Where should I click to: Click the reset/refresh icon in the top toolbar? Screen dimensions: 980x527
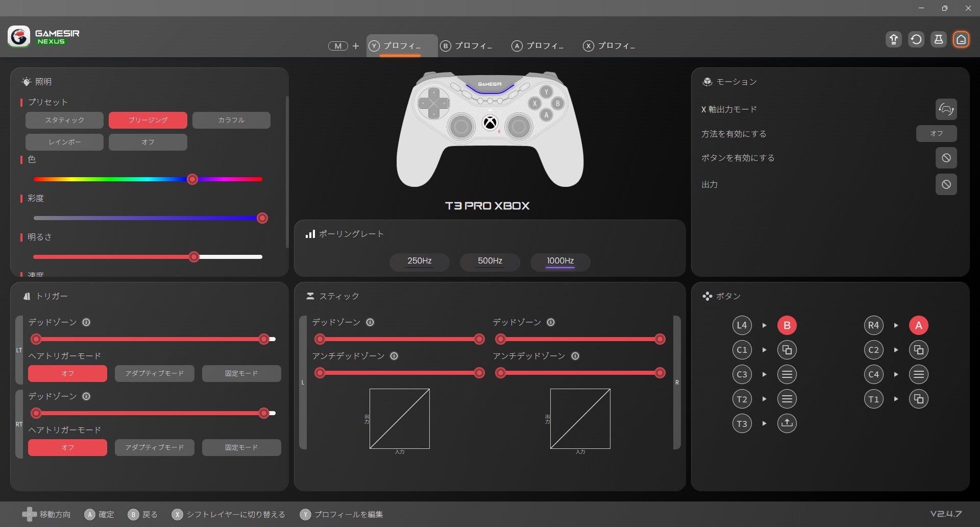coord(916,39)
